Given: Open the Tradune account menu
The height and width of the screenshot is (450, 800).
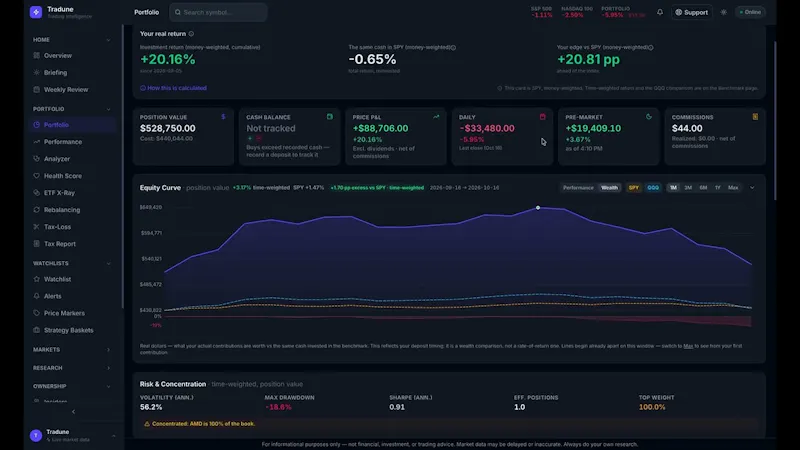Looking at the screenshot, I should tap(72, 435).
